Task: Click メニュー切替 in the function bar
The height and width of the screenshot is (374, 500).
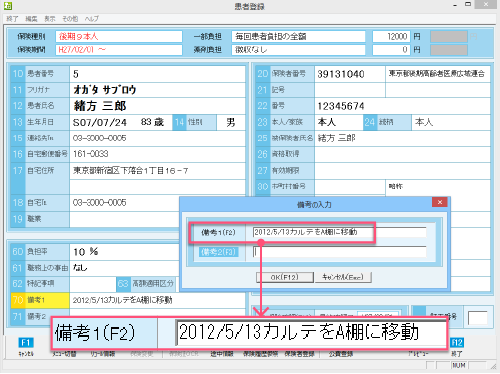Action: [64, 354]
